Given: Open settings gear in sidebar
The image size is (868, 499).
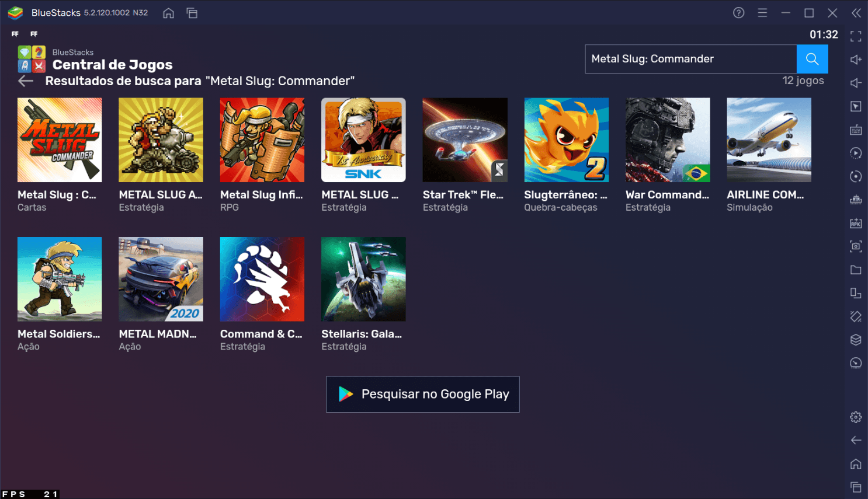Looking at the screenshot, I should pos(856,417).
